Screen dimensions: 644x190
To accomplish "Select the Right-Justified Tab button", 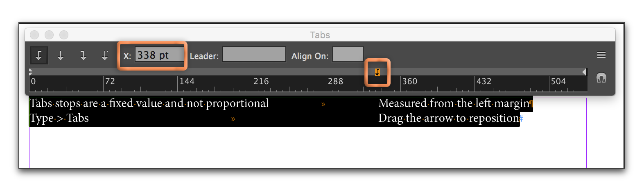I will [83, 55].
